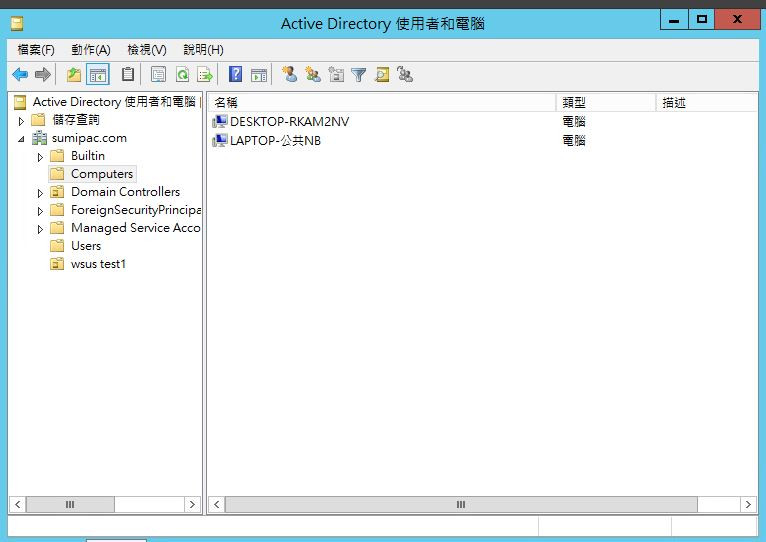This screenshot has height=542, width=766.
Task: Select the 儲存查詢 folder
Action: 76,120
